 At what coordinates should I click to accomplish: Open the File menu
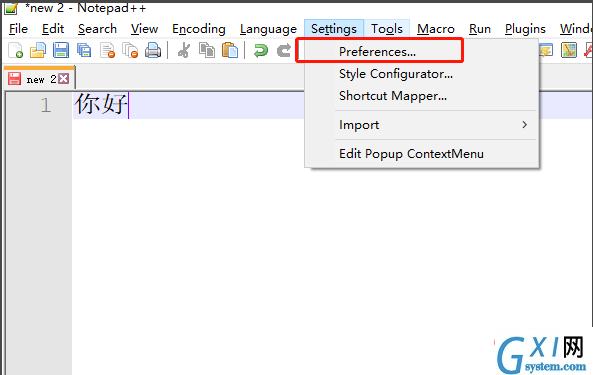[18, 29]
